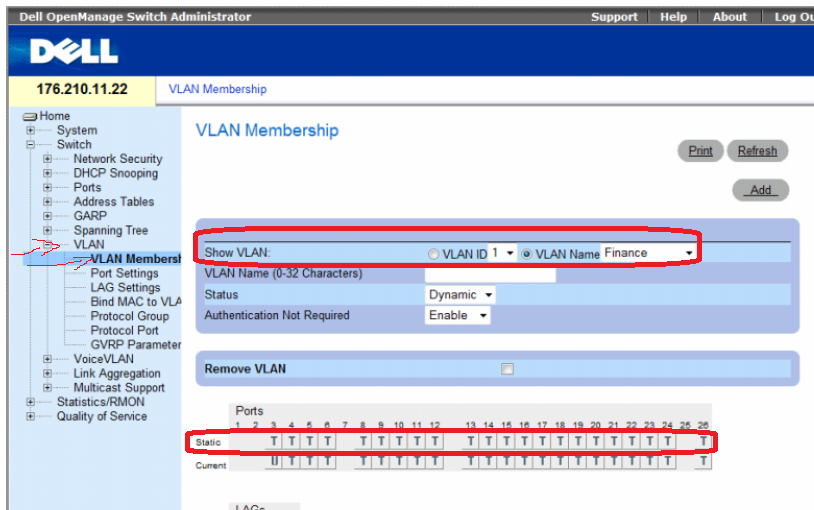Open Protocol Port tree item
The height and width of the screenshot is (510, 814).
tap(125, 330)
